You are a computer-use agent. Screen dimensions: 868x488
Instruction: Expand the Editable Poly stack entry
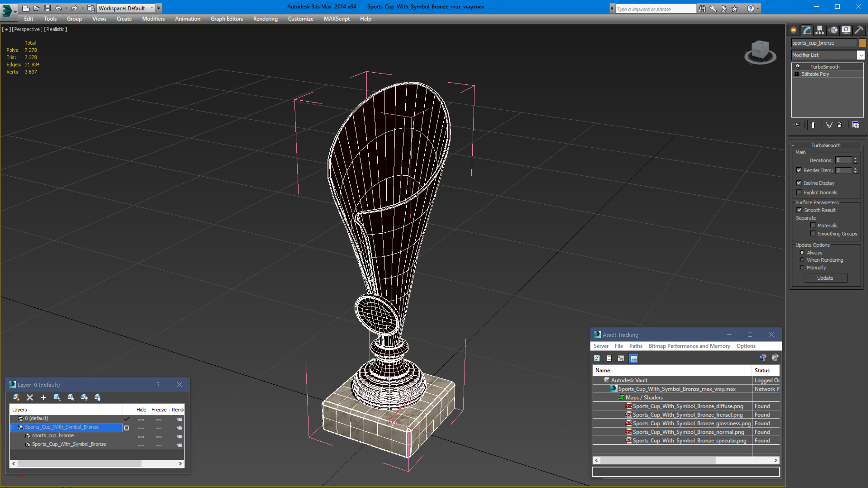click(x=797, y=74)
